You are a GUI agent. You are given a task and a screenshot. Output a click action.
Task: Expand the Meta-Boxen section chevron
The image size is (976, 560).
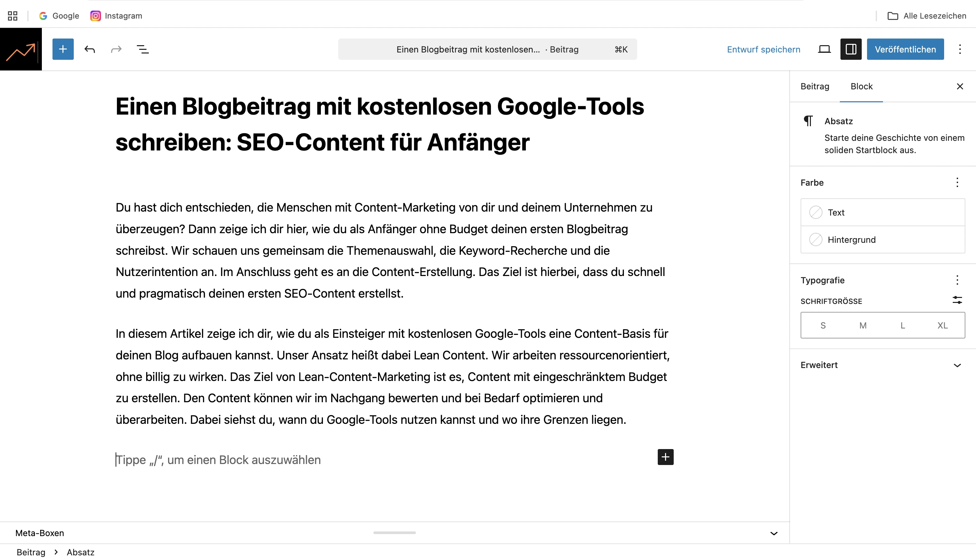coord(774,533)
